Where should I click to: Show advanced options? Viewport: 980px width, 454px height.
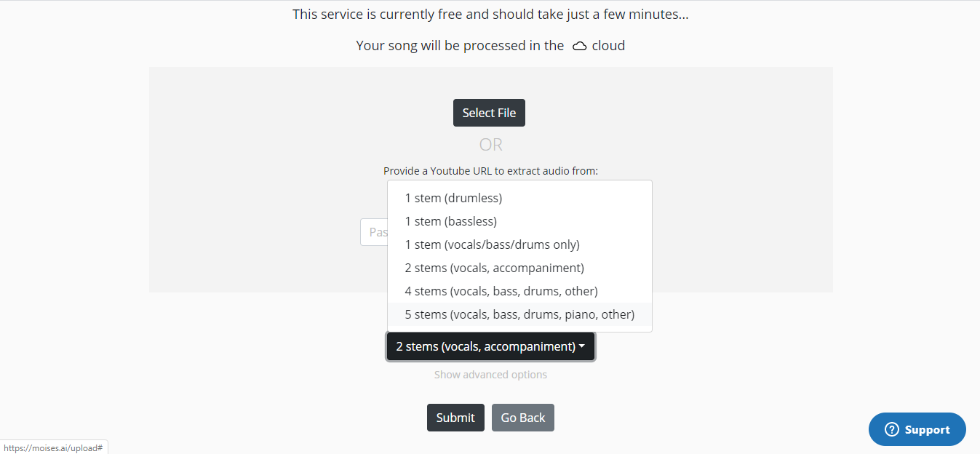point(490,375)
